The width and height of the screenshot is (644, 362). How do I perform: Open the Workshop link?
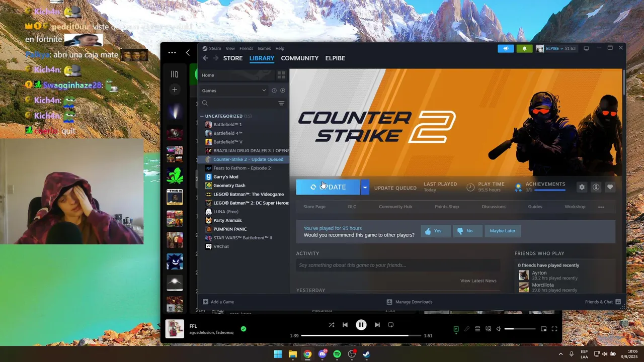coord(575,207)
